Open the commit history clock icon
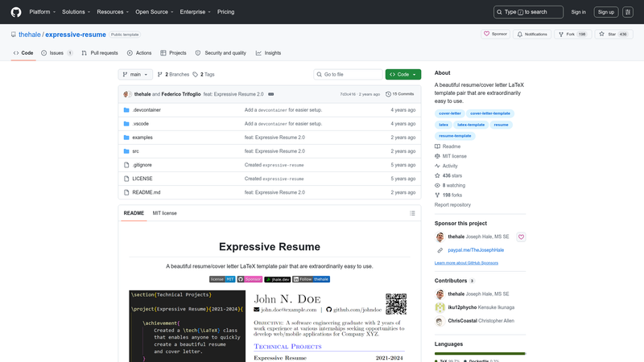The image size is (644, 362). pyautogui.click(x=388, y=94)
